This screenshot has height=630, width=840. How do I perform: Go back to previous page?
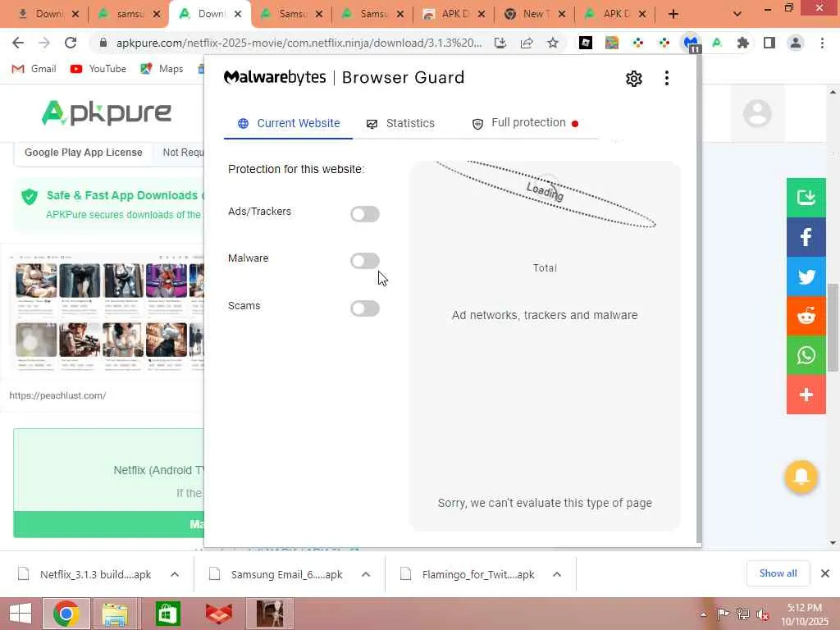(x=18, y=43)
